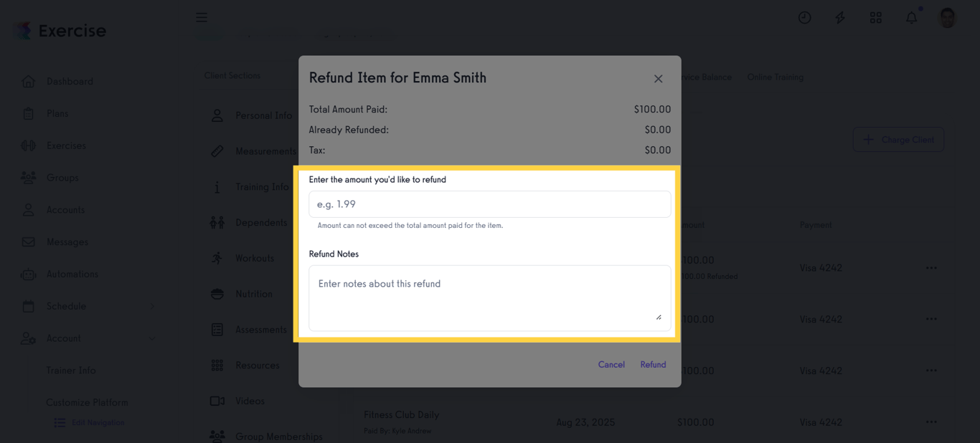Click the notification bell icon

point(911,17)
